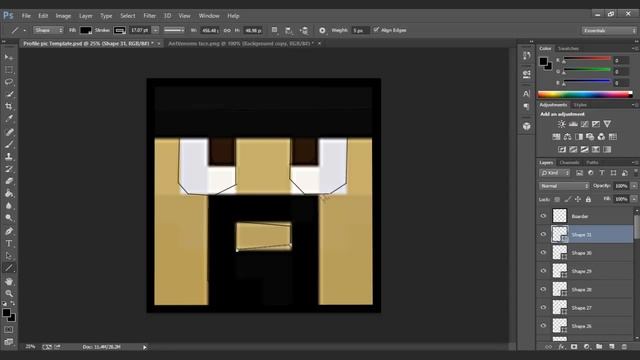Image resolution: width=640 pixels, height=360 pixels.
Task: Open the geometry options gear icon
Action: 322,30
